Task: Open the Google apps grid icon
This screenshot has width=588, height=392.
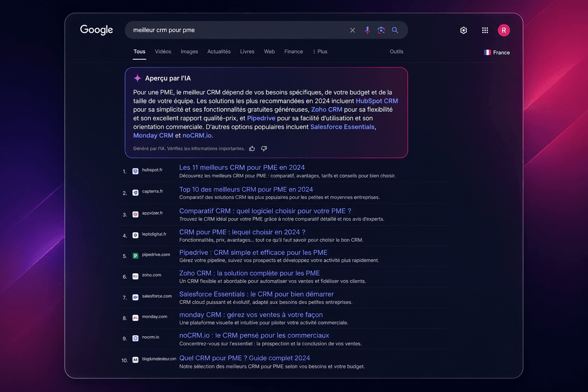Action: click(485, 30)
